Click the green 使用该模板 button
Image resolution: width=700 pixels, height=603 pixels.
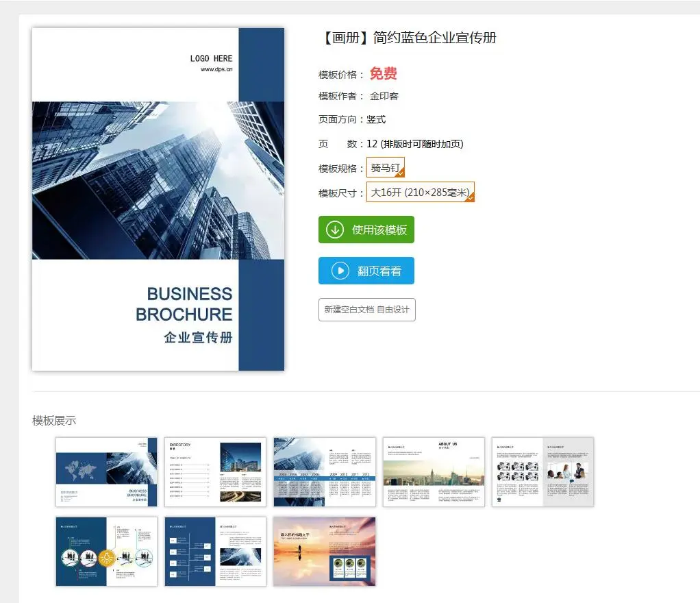click(x=366, y=230)
